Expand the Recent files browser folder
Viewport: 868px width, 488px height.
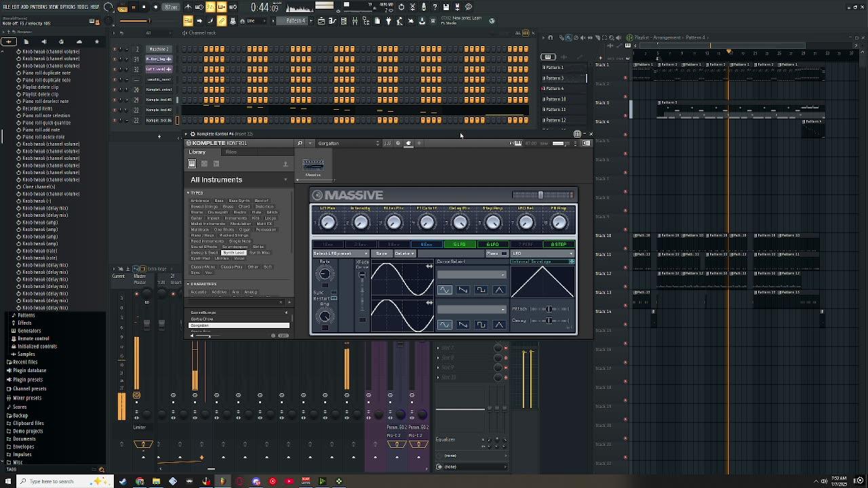pos(25,362)
